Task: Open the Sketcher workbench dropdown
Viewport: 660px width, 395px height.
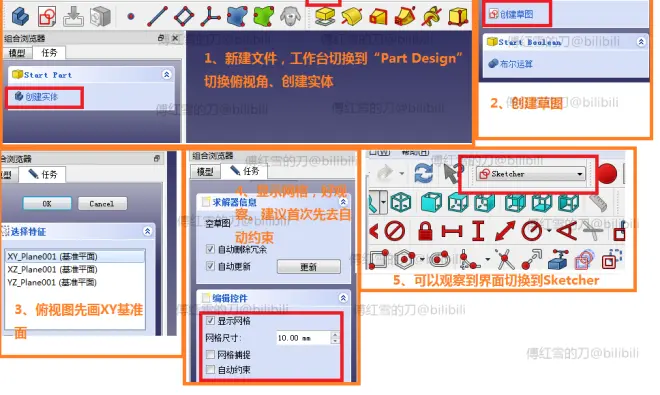Action: (531, 173)
